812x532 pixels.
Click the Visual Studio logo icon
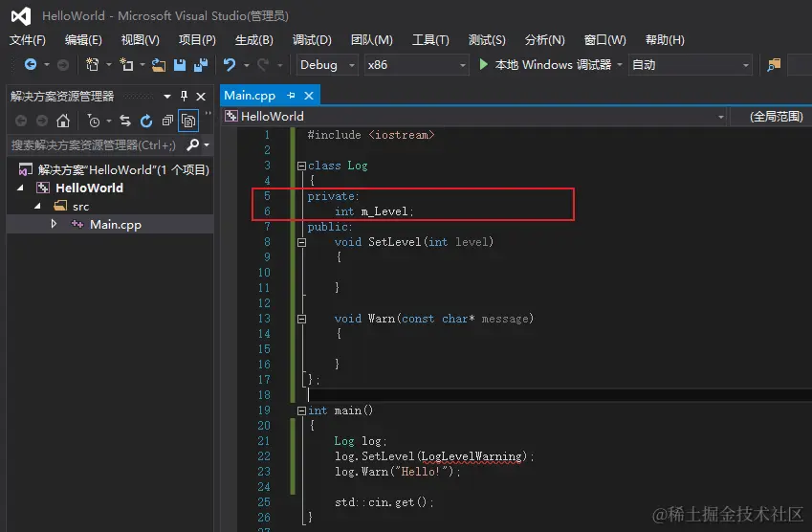pos(21,16)
